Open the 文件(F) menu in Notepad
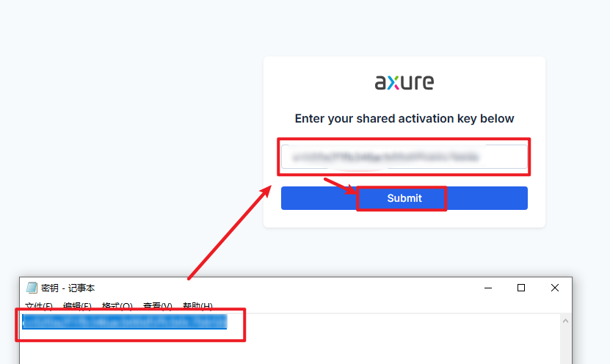The image size is (610, 364). (x=39, y=306)
